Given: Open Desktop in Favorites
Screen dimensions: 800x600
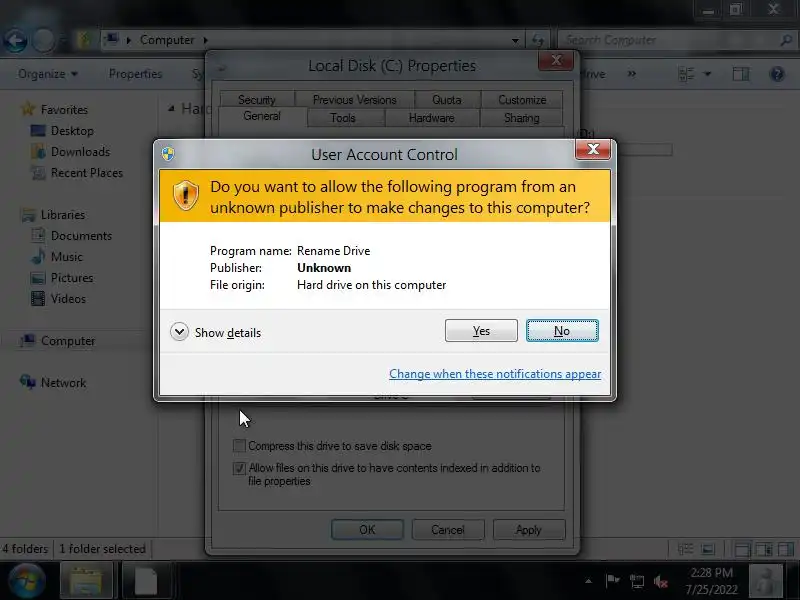Looking at the screenshot, I should coord(72,131).
